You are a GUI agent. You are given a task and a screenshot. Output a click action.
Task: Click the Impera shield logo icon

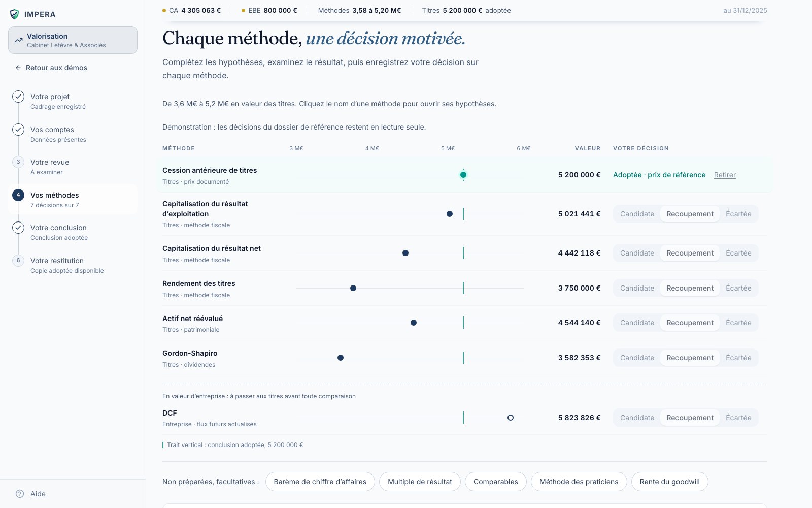[14, 14]
